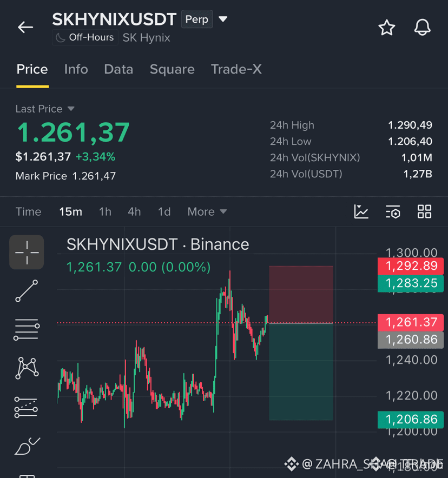Tap the large last price 1.261,37
The width and height of the screenshot is (448, 478).
[73, 132]
